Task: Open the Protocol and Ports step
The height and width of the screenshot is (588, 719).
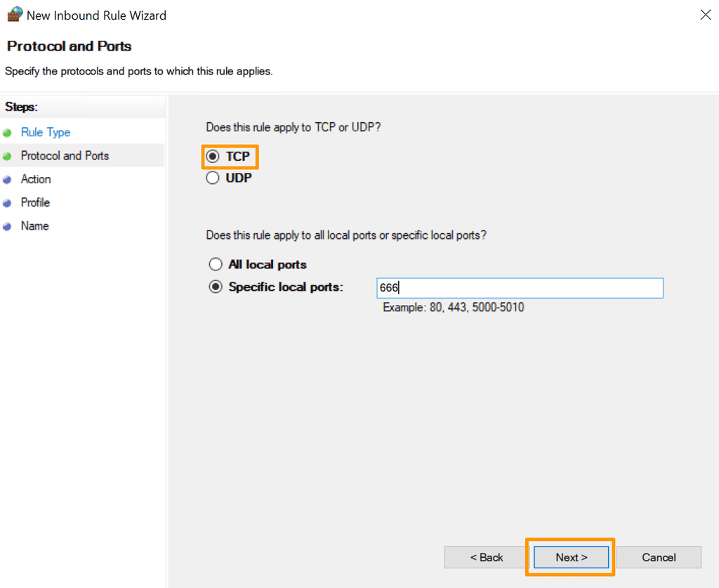Action: [x=65, y=155]
